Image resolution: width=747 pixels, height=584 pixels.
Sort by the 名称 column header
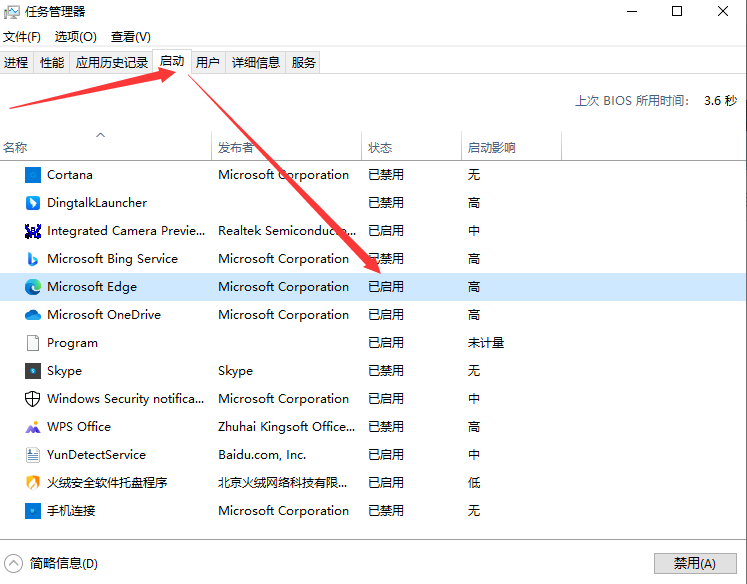point(105,147)
